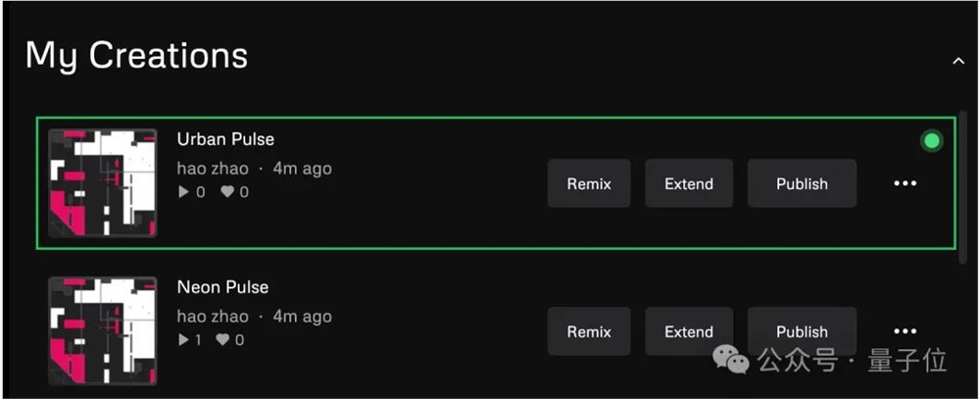
Task: Click the Urban Pulse song title
Action: coord(225,139)
